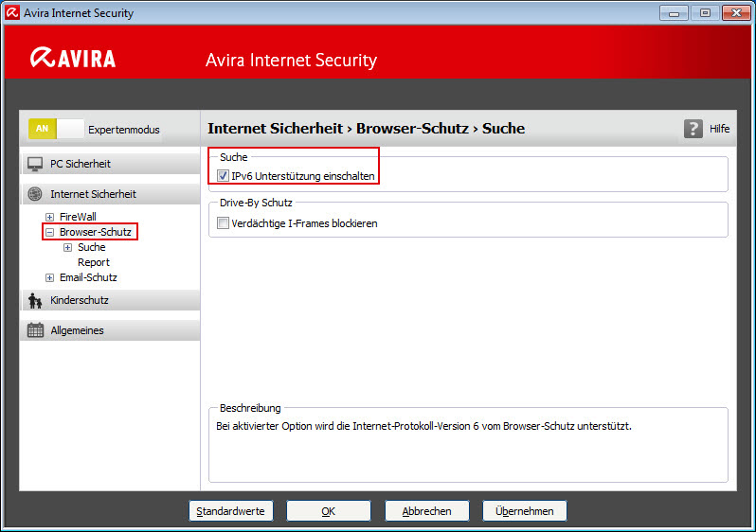Click the breadcrumb heading Internet Sicherheit › Browser-Schutz › Suche

(367, 129)
